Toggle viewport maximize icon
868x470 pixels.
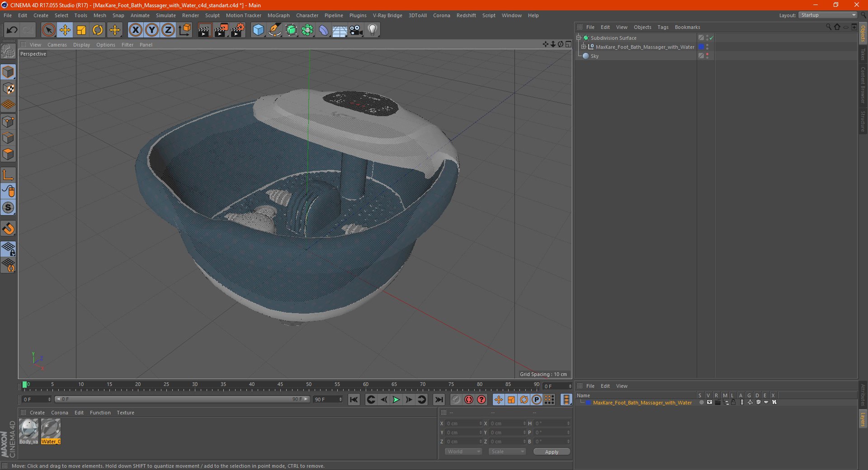[x=568, y=44]
